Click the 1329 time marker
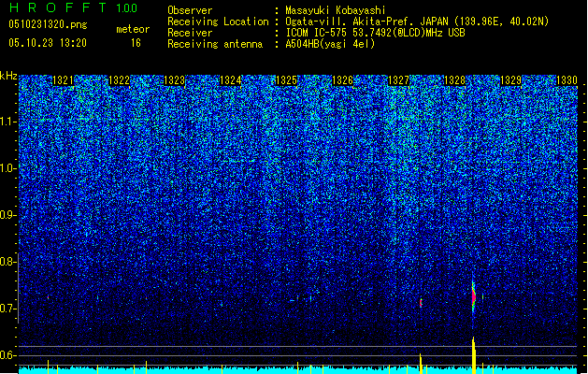588x374 pixels. [510, 80]
